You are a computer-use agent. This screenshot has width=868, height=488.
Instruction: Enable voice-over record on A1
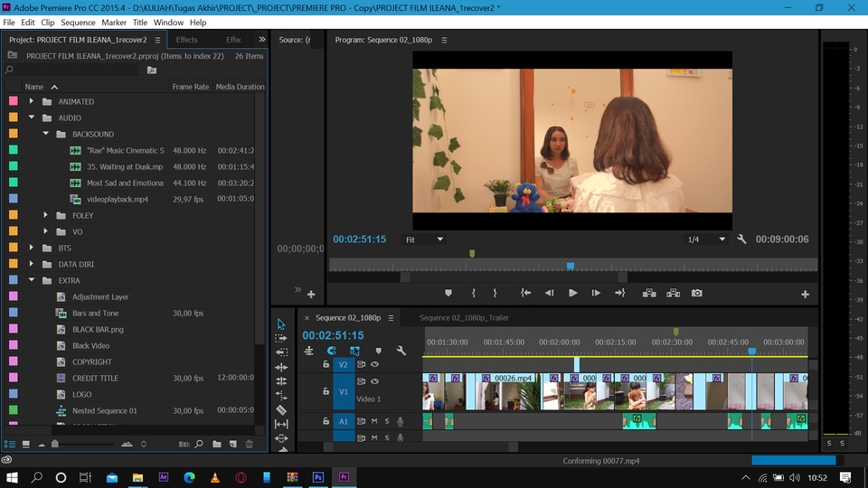click(x=401, y=422)
